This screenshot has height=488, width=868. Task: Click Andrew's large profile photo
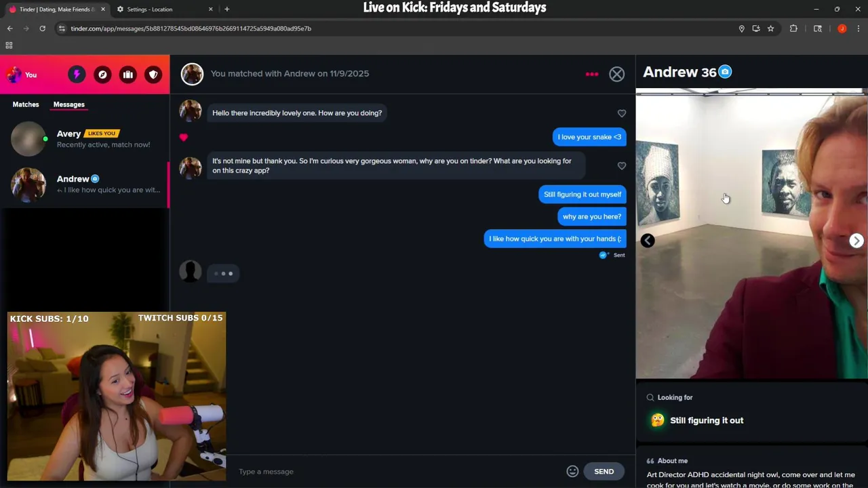(x=751, y=234)
